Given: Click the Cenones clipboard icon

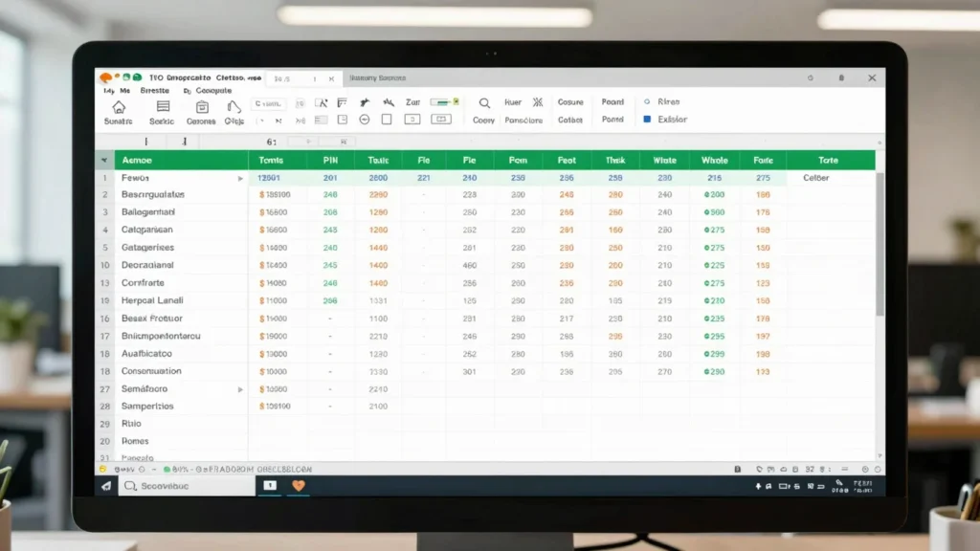Looking at the screenshot, I should click(x=202, y=107).
